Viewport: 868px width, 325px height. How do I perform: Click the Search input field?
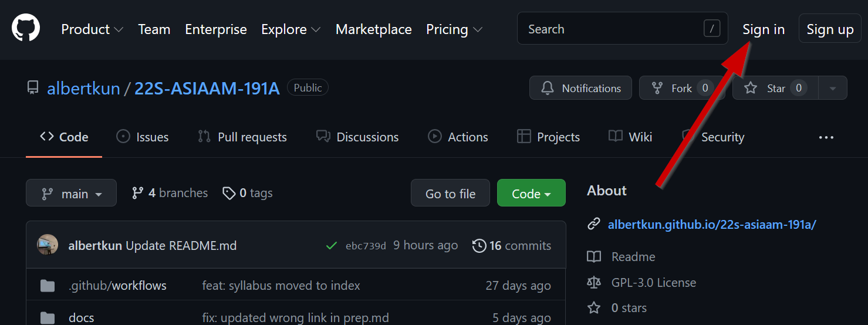[x=610, y=29]
